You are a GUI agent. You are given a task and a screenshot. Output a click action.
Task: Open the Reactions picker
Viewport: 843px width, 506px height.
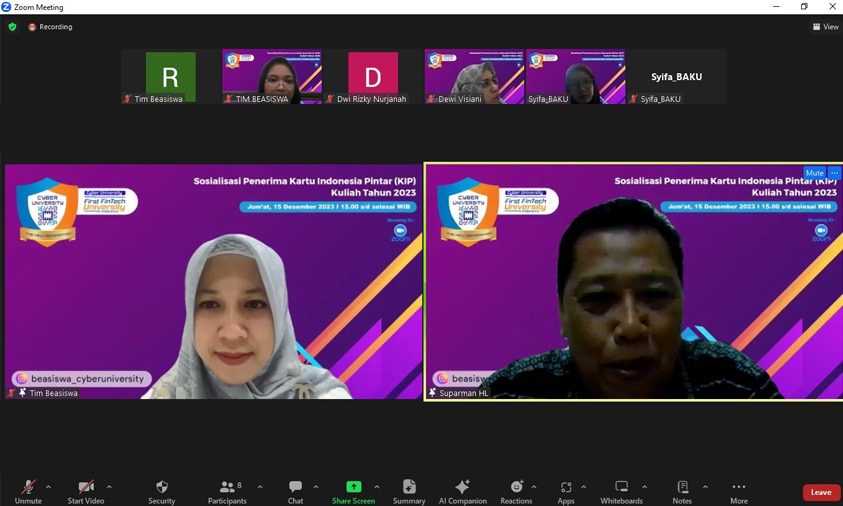(x=516, y=492)
